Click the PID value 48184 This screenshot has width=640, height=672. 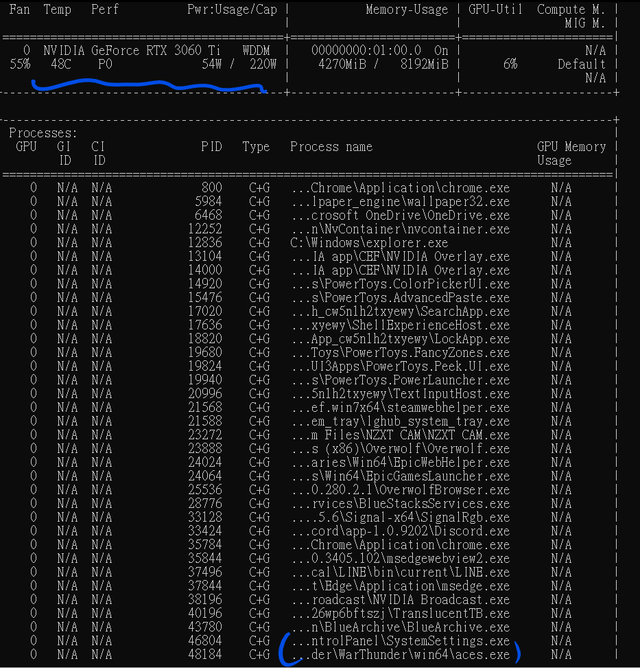click(x=205, y=654)
